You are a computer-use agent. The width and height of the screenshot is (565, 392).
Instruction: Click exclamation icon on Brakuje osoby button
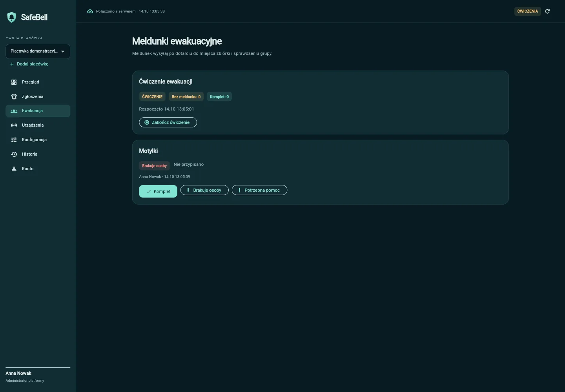pyautogui.click(x=188, y=190)
